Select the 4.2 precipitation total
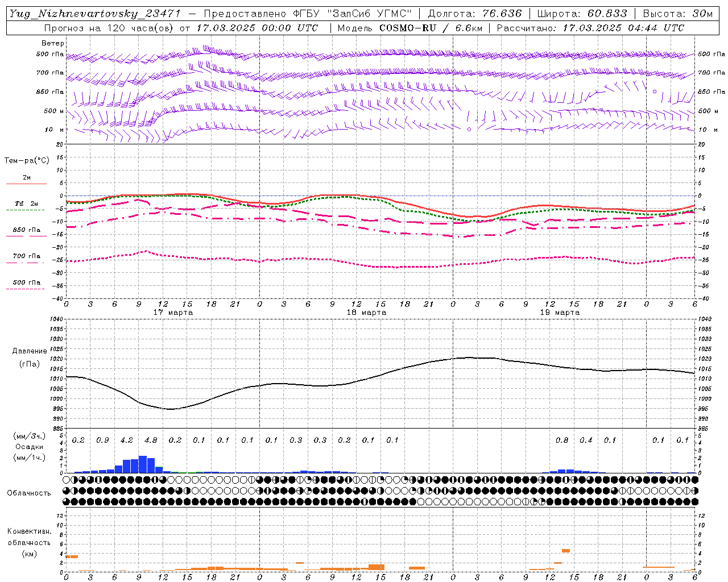Viewport: 728px width, 582px height. tap(127, 440)
